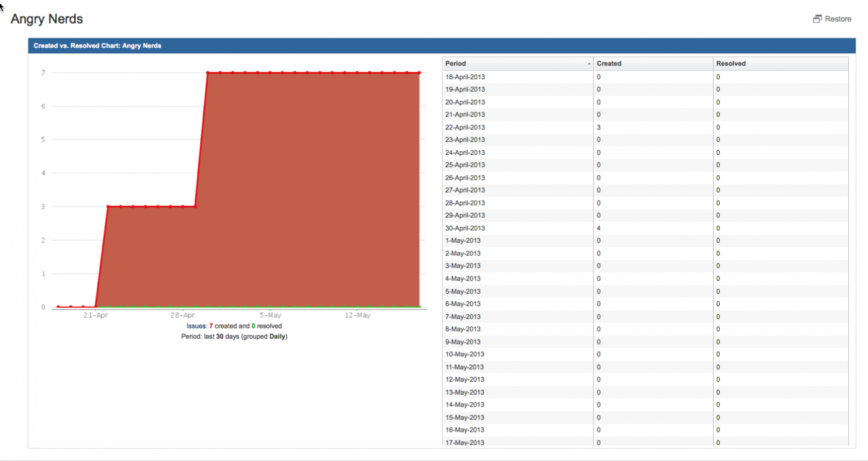This screenshot has width=868, height=461.
Task: Open the 4 created issues on 30-April-2013
Action: tap(598, 229)
